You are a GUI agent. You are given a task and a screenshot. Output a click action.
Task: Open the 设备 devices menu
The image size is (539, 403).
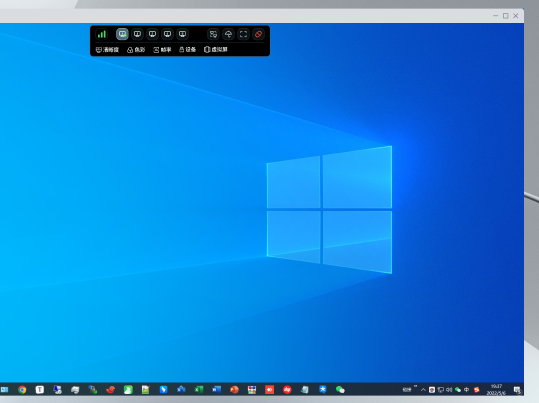pyautogui.click(x=188, y=50)
